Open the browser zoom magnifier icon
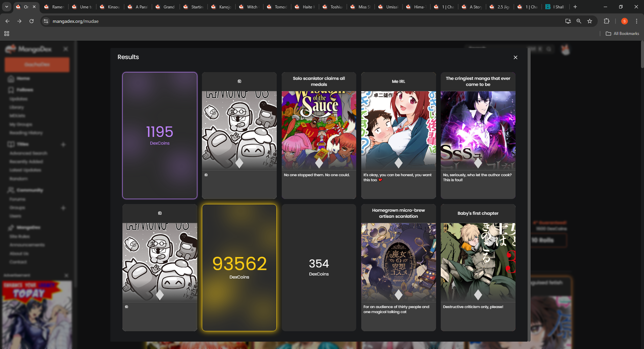The height and width of the screenshot is (349, 644). (x=579, y=21)
